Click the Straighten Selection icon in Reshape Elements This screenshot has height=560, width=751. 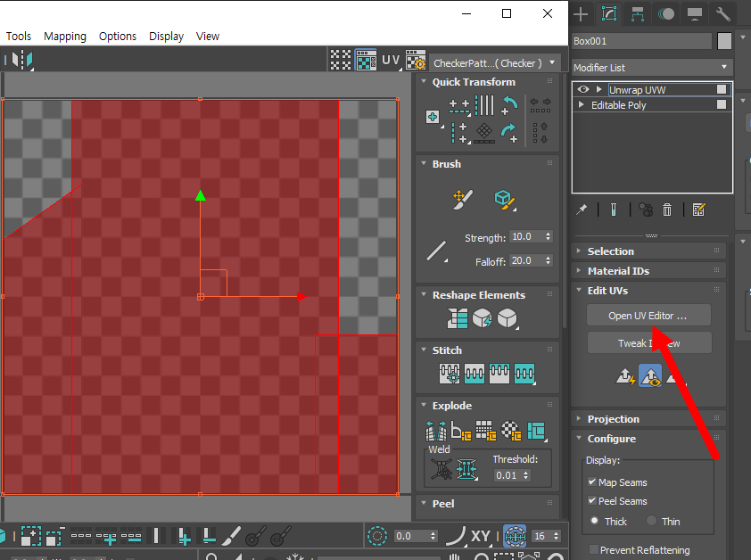(458, 318)
